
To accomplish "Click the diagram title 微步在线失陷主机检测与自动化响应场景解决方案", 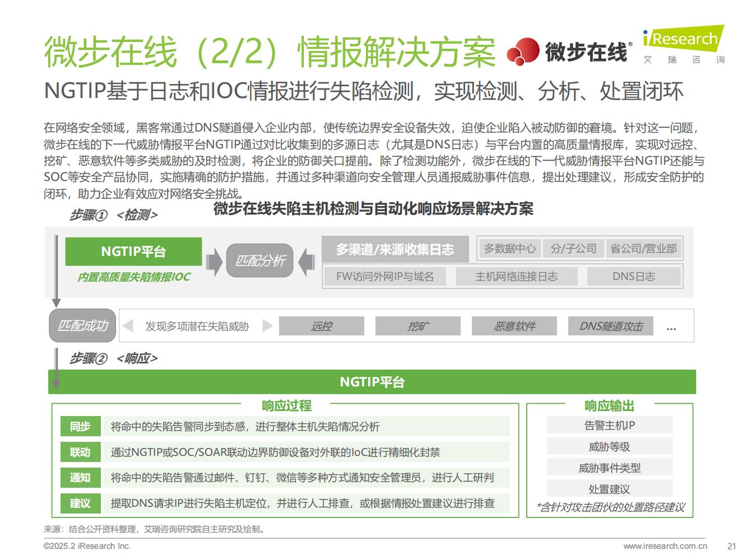I will coord(373,209).
